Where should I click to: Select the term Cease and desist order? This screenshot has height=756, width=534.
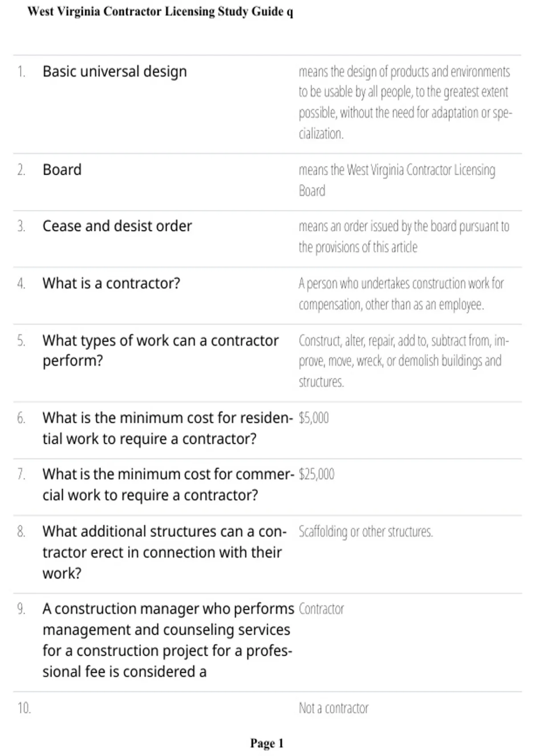117,226
